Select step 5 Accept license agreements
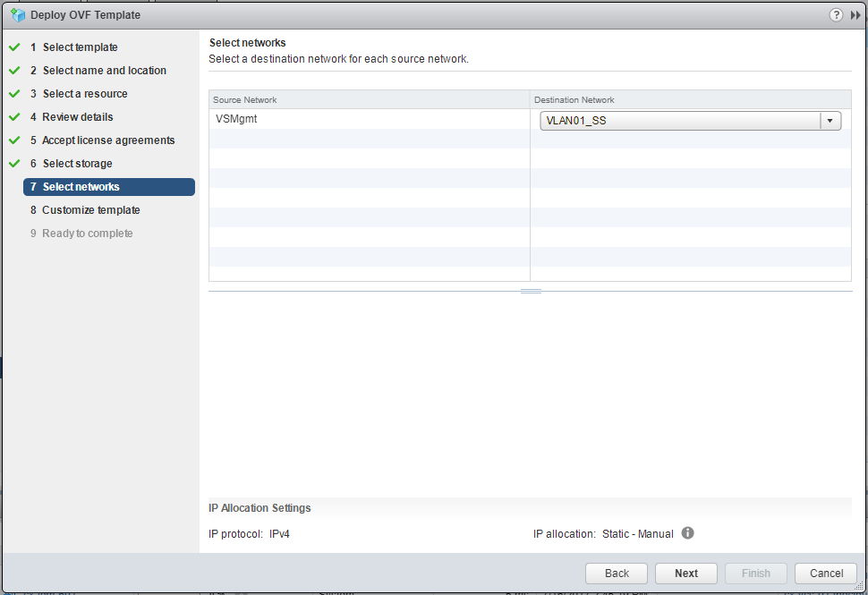The width and height of the screenshot is (868, 595). (108, 140)
